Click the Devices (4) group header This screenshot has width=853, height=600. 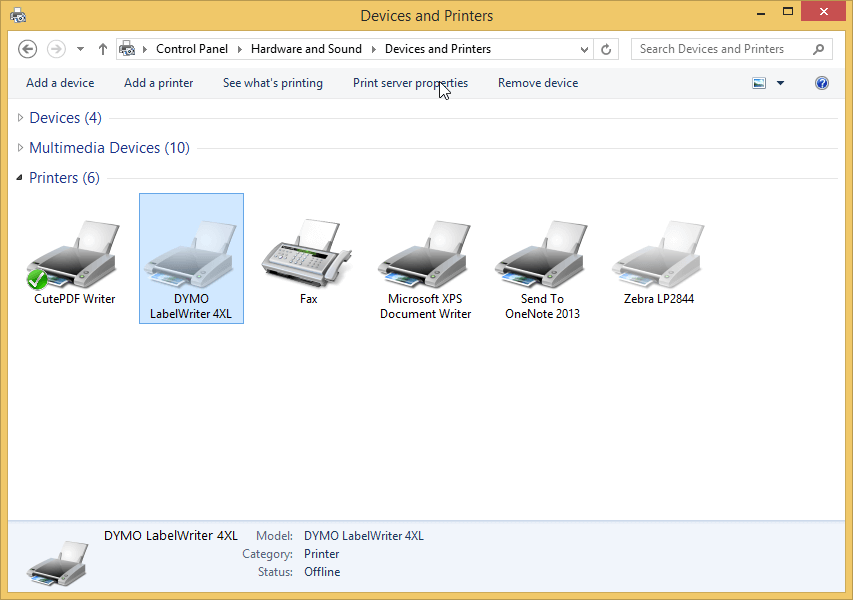click(x=65, y=117)
